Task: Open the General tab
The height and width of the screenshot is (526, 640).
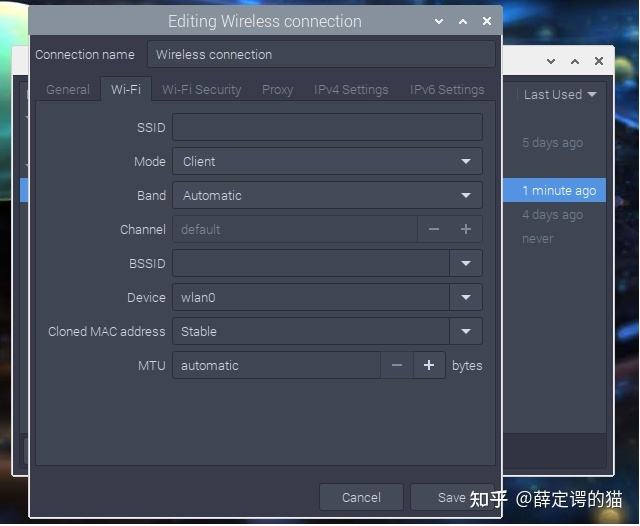Action: coord(68,89)
